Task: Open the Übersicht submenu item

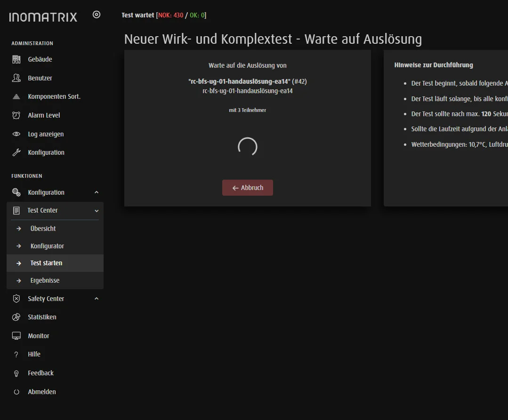Action: 43,229
